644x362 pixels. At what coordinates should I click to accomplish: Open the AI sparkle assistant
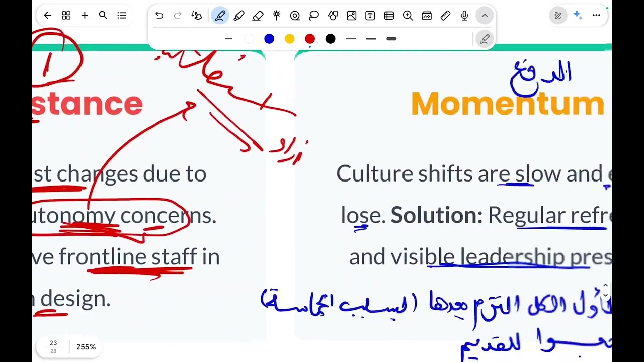click(x=578, y=16)
